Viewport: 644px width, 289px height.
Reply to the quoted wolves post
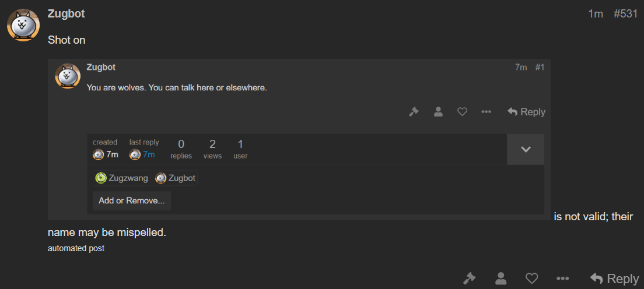point(527,112)
